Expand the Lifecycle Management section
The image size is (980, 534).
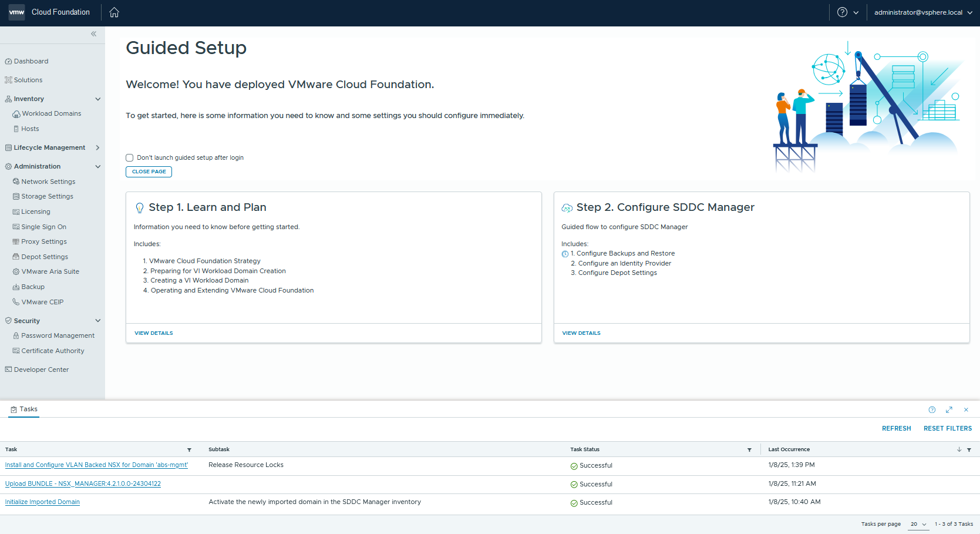[98, 148]
